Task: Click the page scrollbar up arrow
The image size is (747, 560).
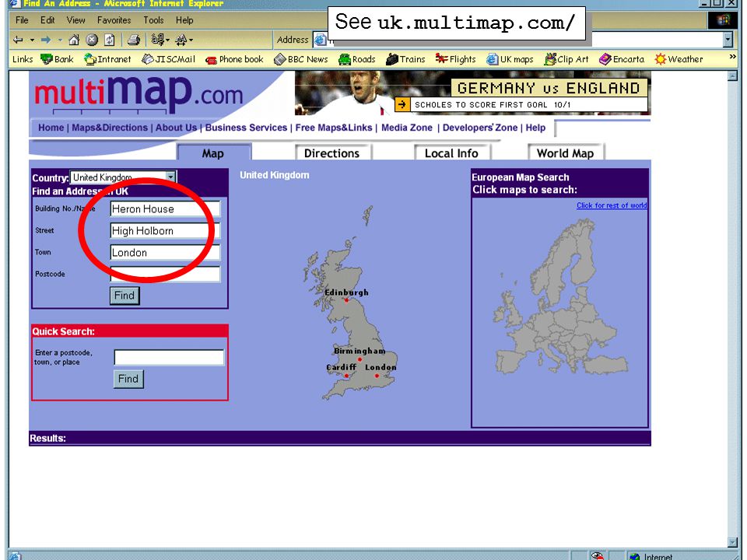Action: 733,75
